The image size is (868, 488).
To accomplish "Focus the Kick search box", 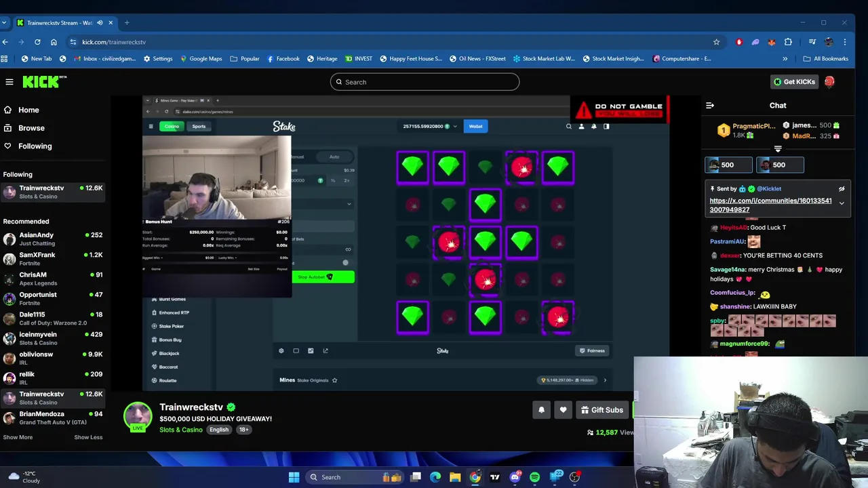I will (425, 82).
